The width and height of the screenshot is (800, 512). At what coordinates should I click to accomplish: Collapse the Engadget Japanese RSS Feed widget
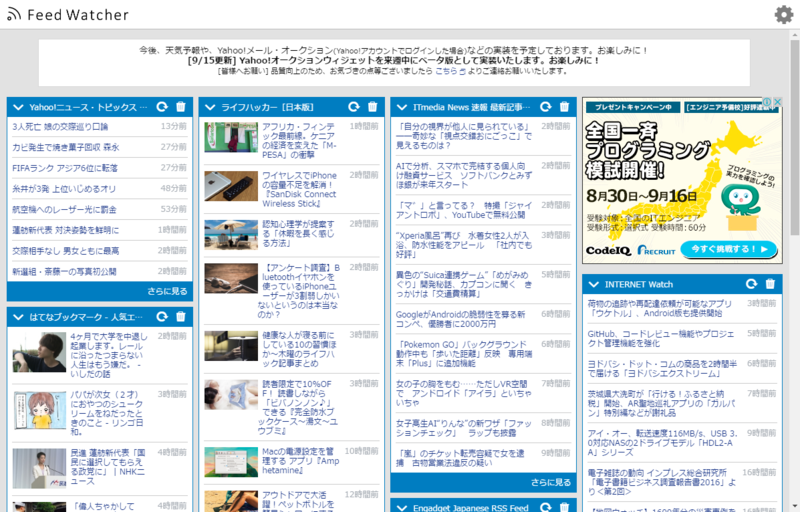click(402, 508)
